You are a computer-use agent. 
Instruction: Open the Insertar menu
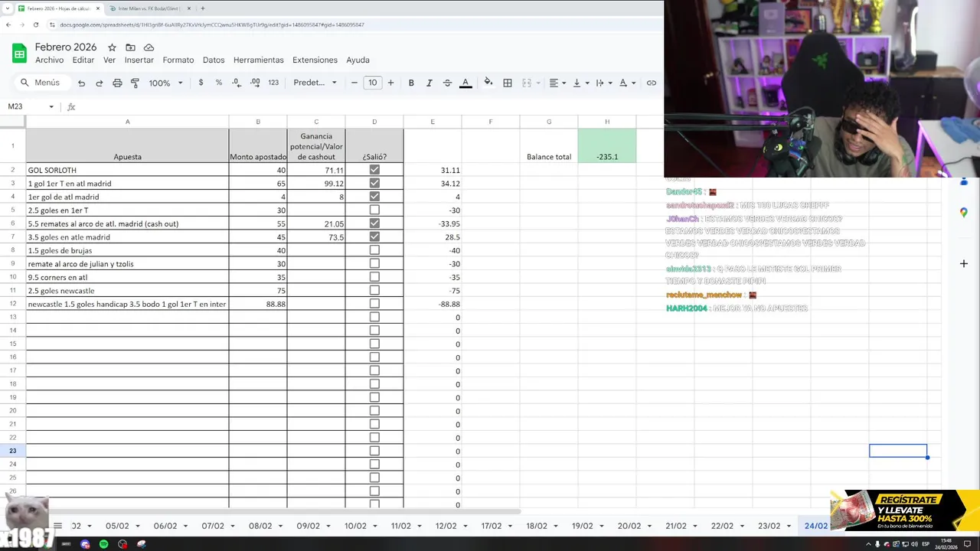[x=139, y=60]
